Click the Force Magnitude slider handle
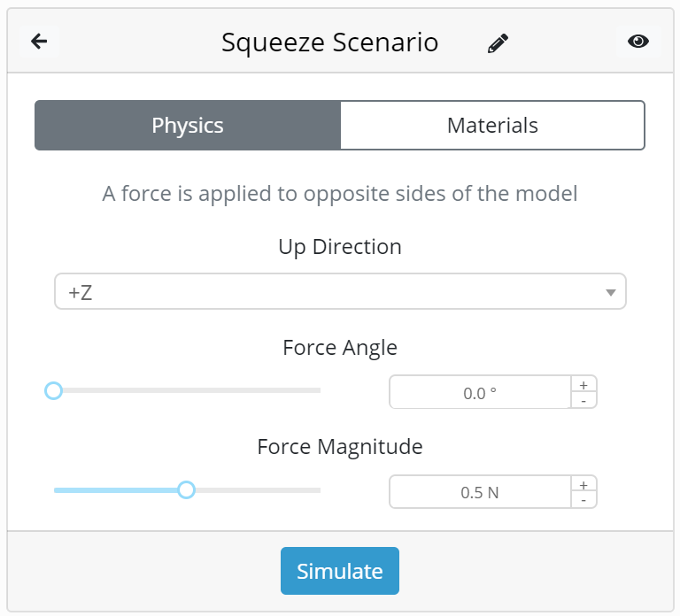This screenshot has width=680, height=616. point(187,489)
